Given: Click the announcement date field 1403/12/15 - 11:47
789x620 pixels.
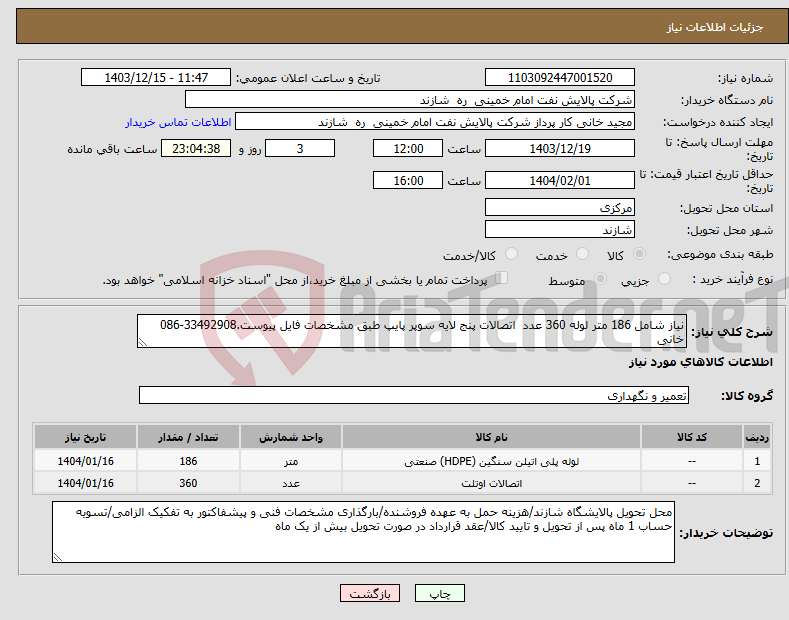Looking at the screenshot, I should 156,78.
